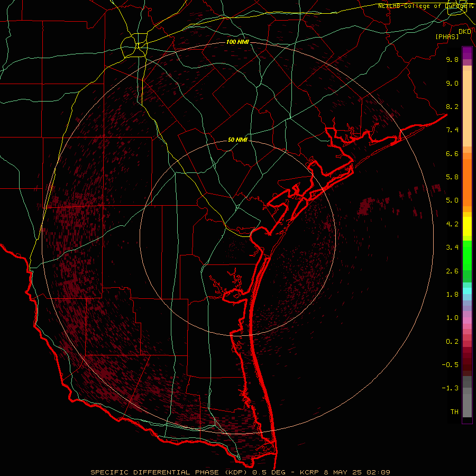Click the orange segment of the KDP color bar

(x=467, y=182)
